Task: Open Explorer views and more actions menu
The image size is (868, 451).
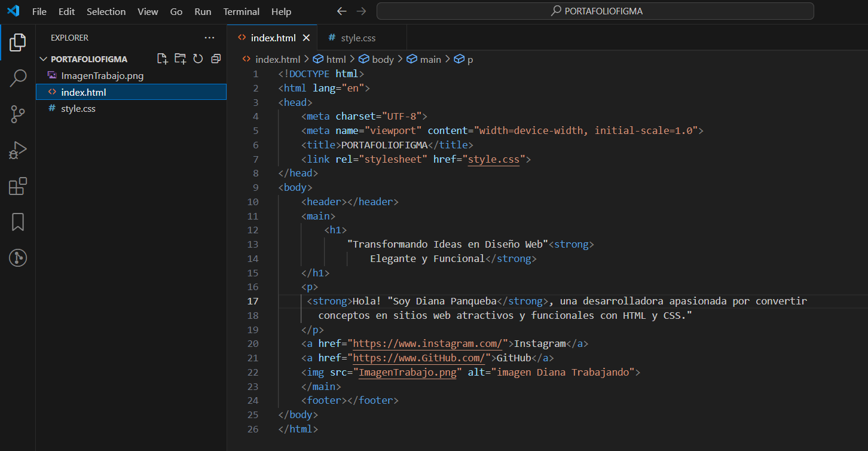Action: 209,38
